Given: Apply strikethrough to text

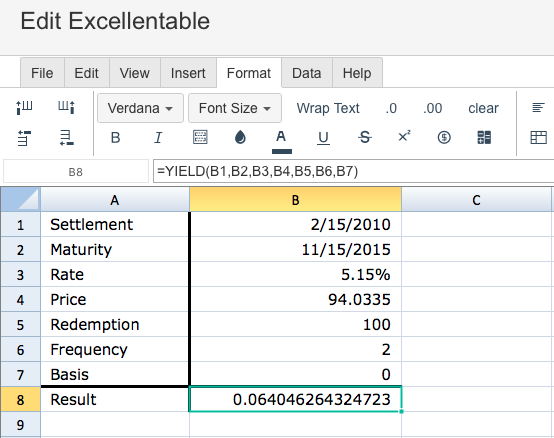Looking at the screenshot, I should [365, 137].
